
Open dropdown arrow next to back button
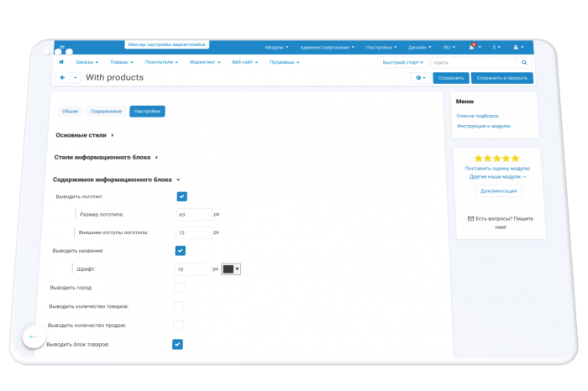(x=76, y=77)
